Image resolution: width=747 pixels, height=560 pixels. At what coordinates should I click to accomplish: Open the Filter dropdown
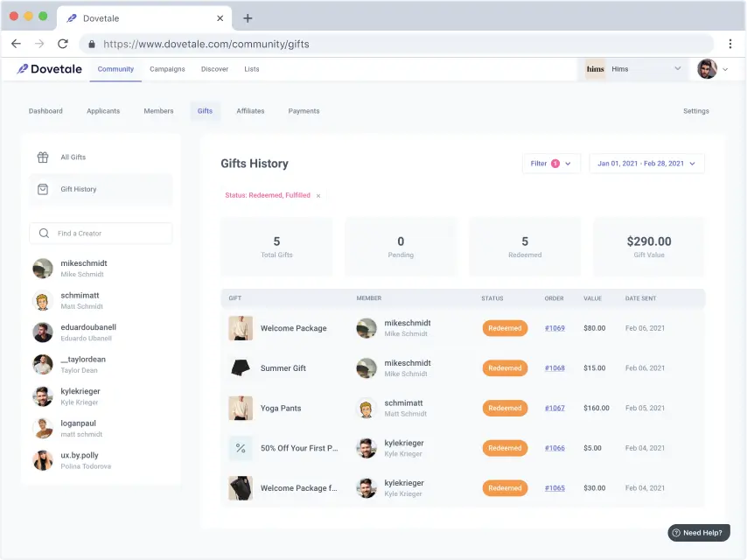551,164
